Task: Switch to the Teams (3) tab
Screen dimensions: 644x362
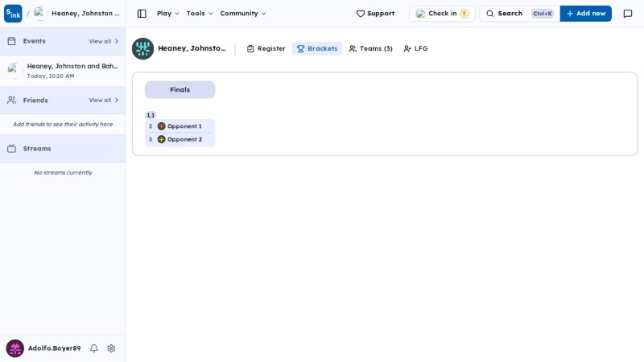Action: tap(370, 48)
